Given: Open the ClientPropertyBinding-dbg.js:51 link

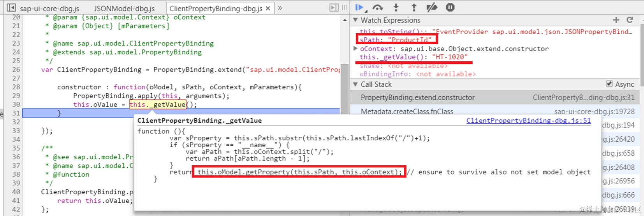Looking at the screenshot, I should pos(528,120).
